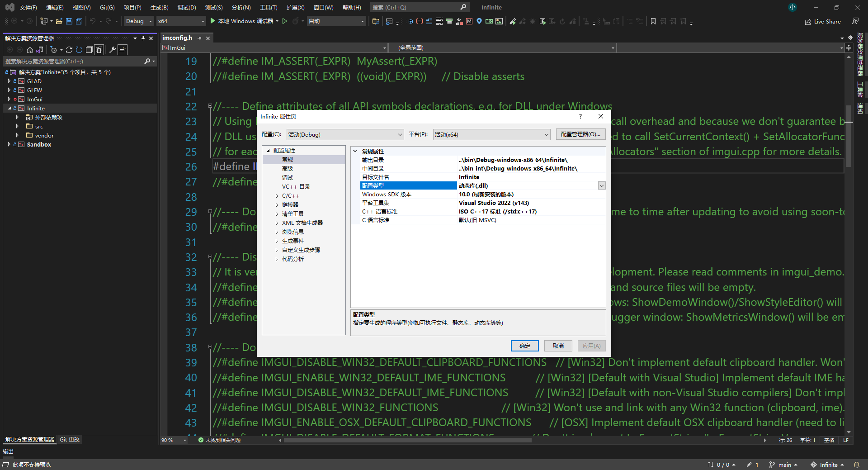Screen dimensions: 868x470
Task: Start debugging with the solid green play icon
Action: pos(212,21)
